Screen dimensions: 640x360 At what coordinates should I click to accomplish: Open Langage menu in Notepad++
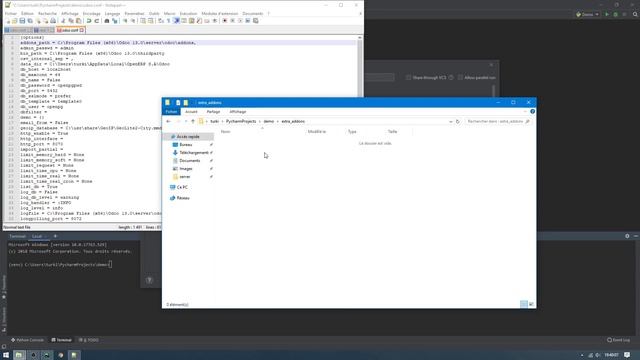[112, 13]
